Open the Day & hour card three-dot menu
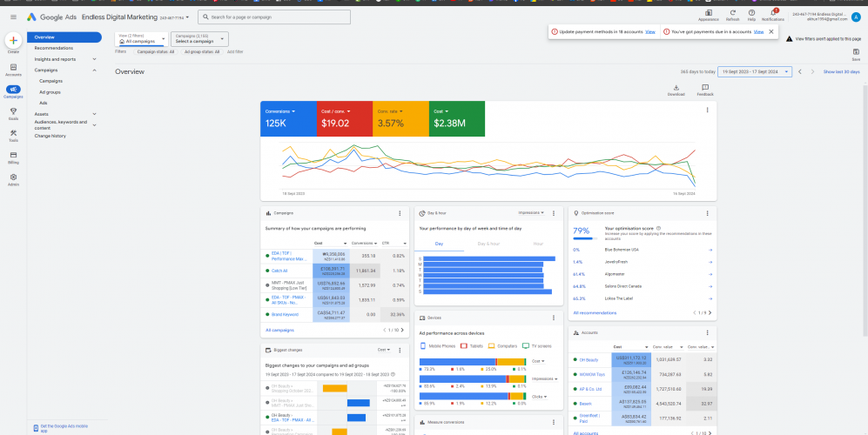This screenshot has width=868, height=435. point(554,213)
